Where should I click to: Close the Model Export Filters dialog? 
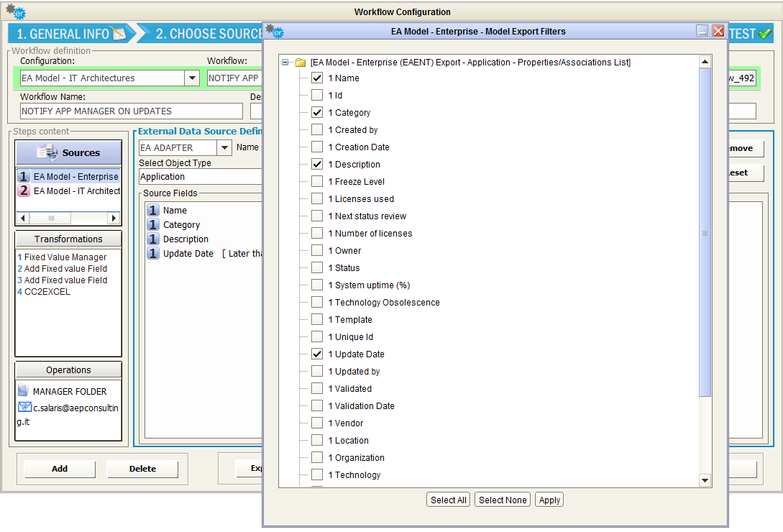[718, 31]
